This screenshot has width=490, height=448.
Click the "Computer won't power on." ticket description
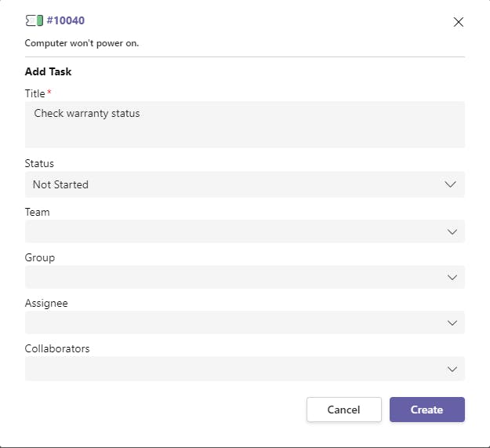point(82,43)
